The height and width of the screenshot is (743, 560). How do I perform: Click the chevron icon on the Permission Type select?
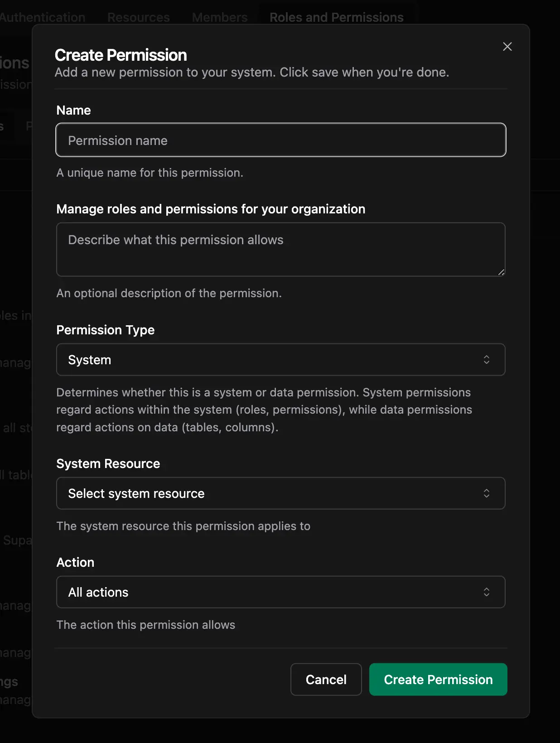487,360
